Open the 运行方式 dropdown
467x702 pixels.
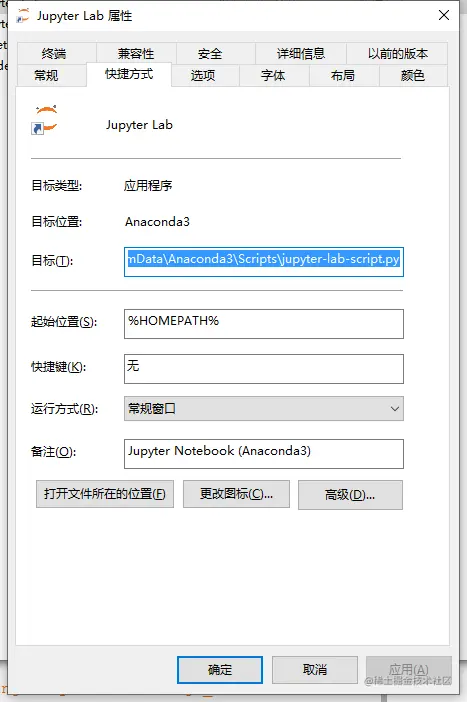pyautogui.click(x=264, y=408)
